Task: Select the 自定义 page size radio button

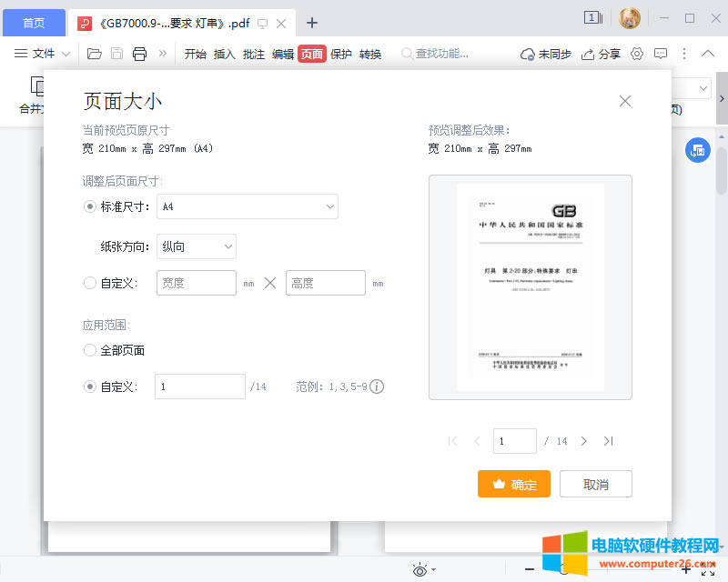Action: click(90, 283)
